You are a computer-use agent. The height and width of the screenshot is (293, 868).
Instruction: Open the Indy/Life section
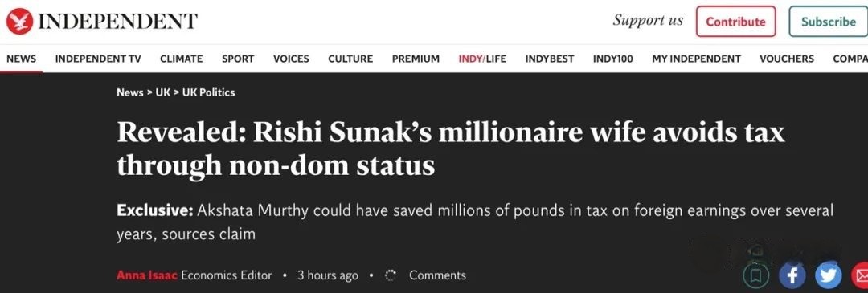482,59
